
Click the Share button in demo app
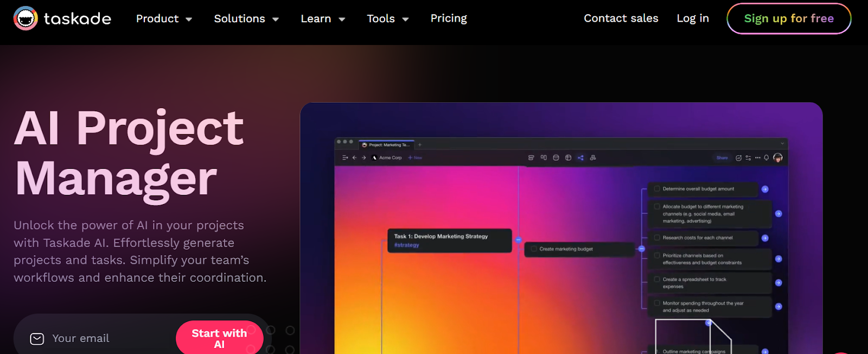tap(722, 158)
